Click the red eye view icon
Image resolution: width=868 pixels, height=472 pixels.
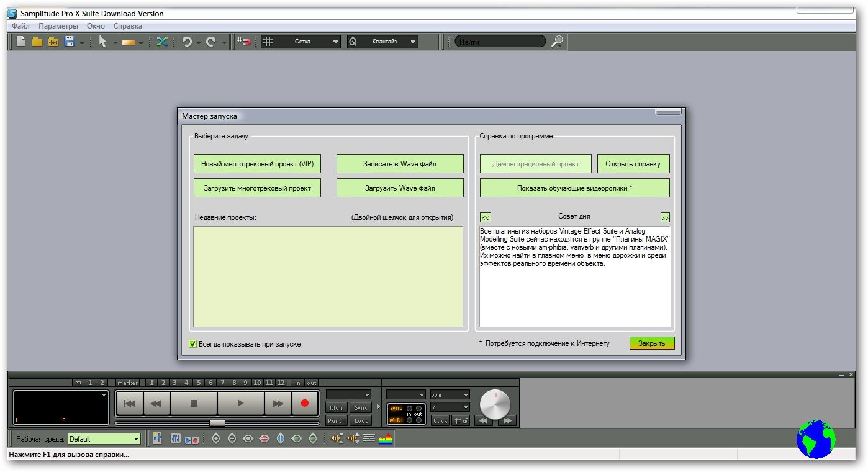point(264,438)
